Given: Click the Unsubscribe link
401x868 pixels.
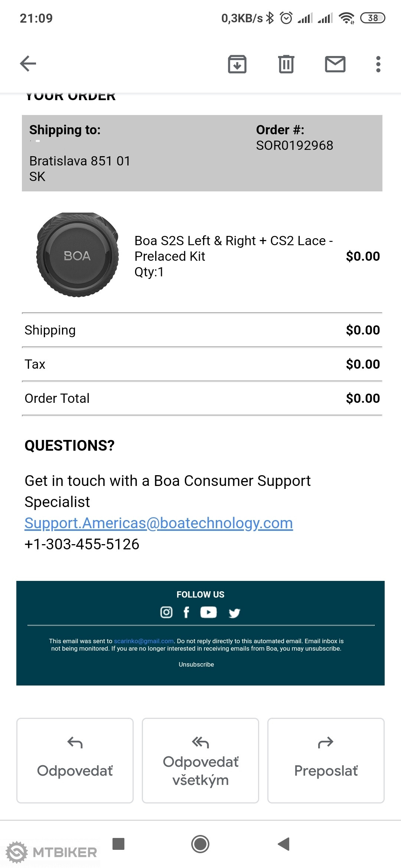Looking at the screenshot, I should coord(196,664).
